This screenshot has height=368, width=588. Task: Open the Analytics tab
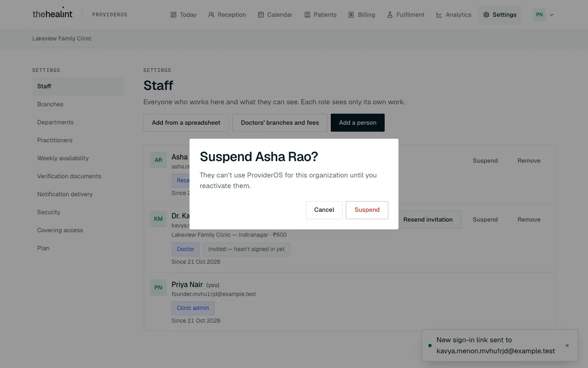454,15
